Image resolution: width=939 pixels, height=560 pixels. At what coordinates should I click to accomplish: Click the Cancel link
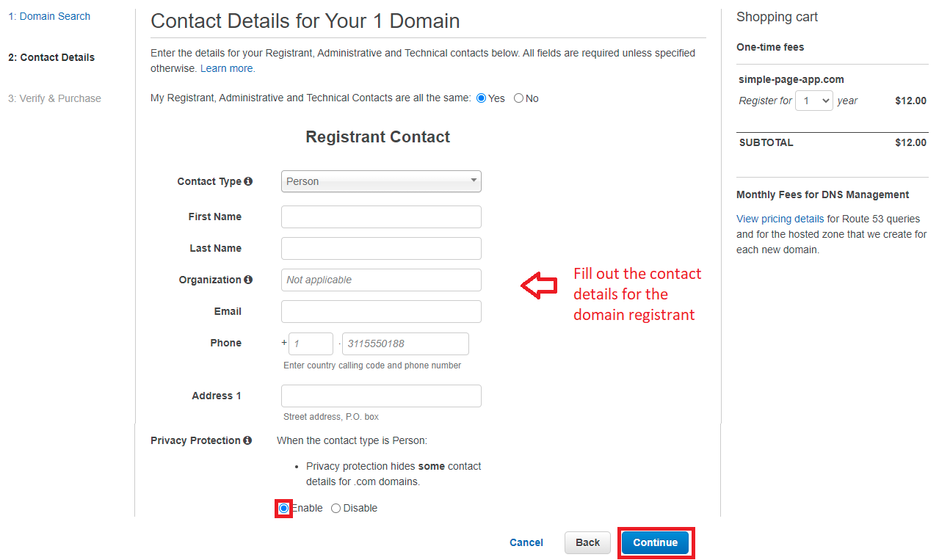coord(526,542)
